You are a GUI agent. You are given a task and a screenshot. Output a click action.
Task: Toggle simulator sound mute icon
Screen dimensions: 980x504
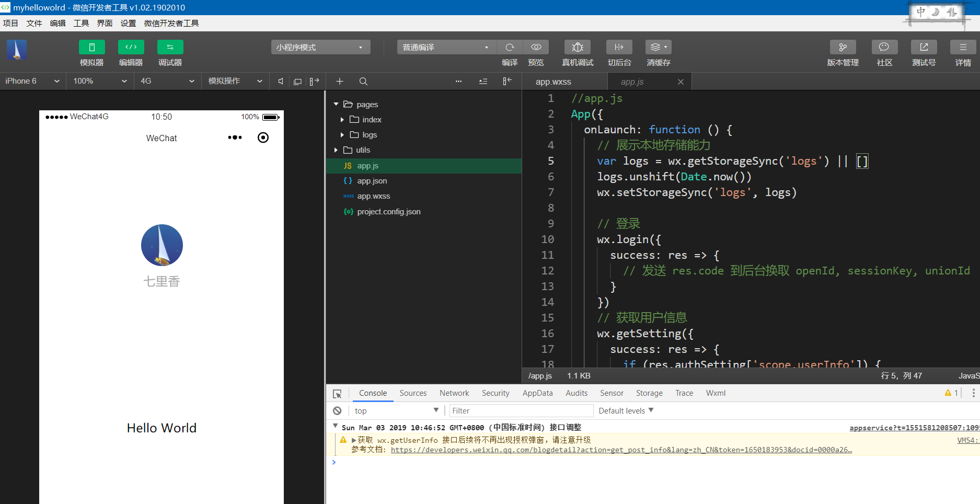pyautogui.click(x=281, y=81)
